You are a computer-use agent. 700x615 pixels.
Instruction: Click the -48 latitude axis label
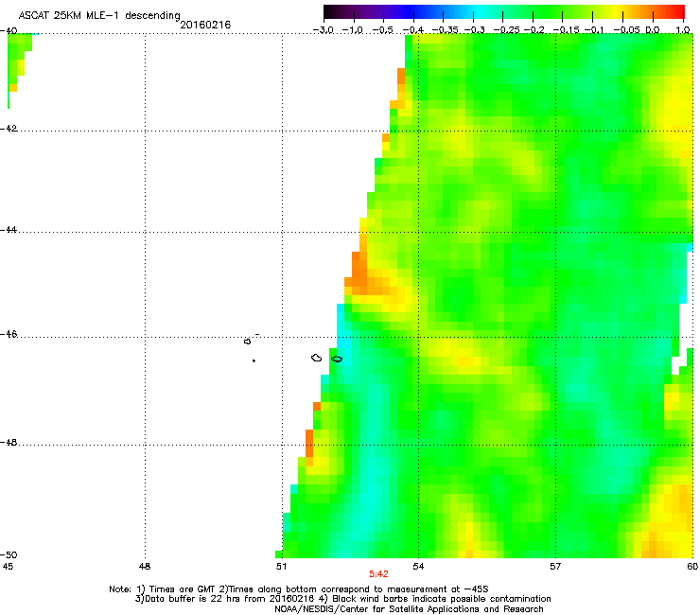[9, 442]
